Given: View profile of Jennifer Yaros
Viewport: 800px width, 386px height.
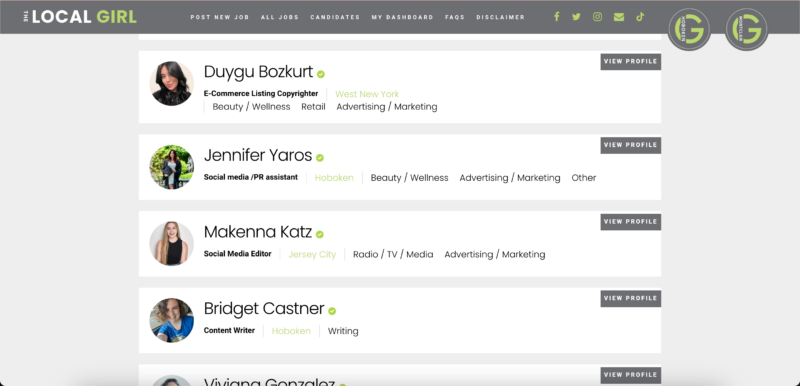Looking at the screenshot, I should (631, 145).
